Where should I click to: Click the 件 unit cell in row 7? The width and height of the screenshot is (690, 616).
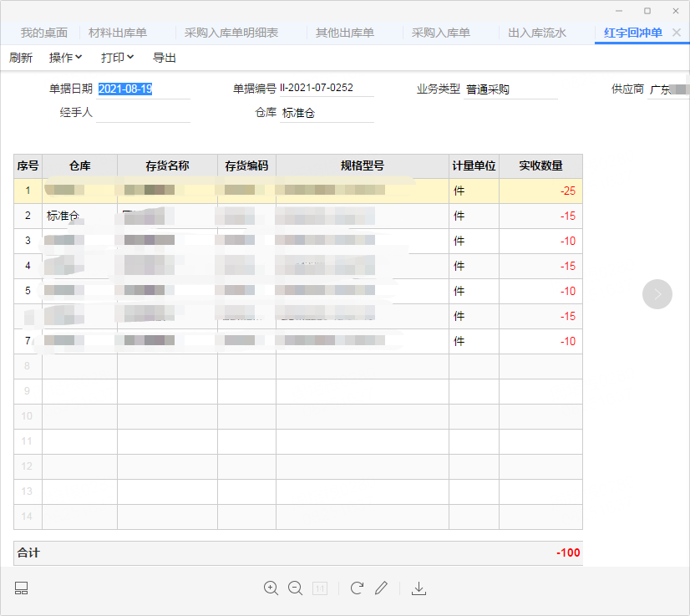[x=474, y=341]
